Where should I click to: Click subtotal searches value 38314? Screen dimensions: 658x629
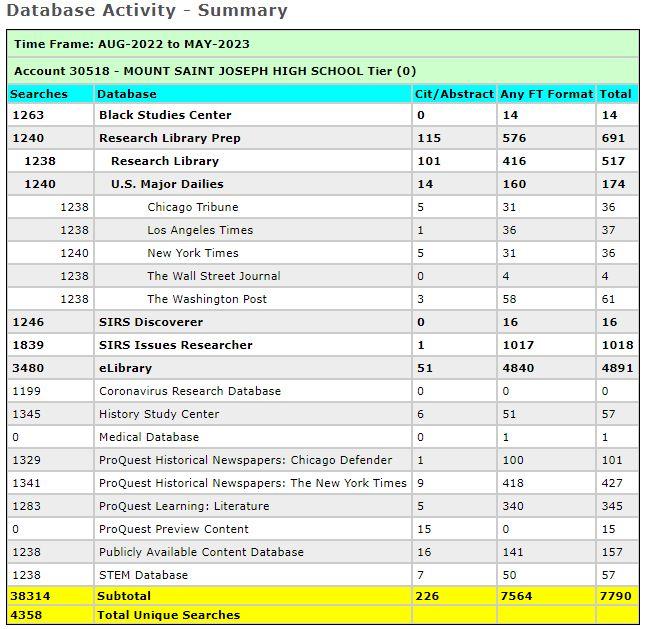coord(30,596)
